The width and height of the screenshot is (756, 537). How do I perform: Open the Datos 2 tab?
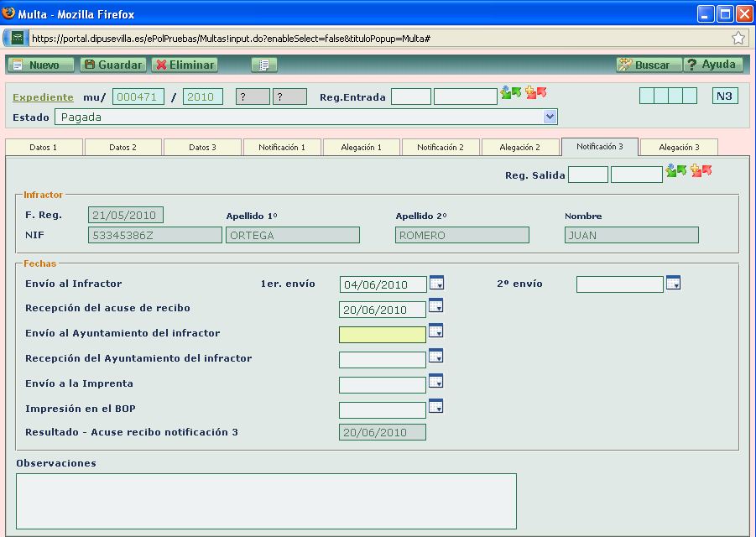point(122,146)
